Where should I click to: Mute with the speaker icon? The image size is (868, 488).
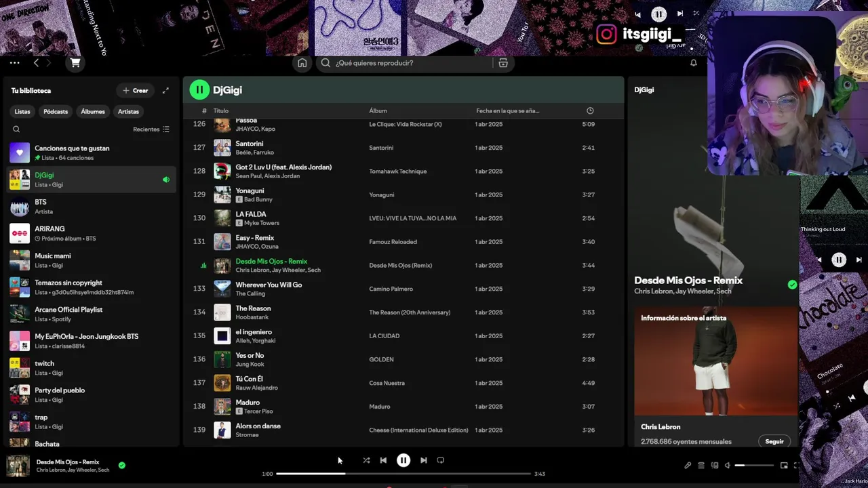pos(728,466)
